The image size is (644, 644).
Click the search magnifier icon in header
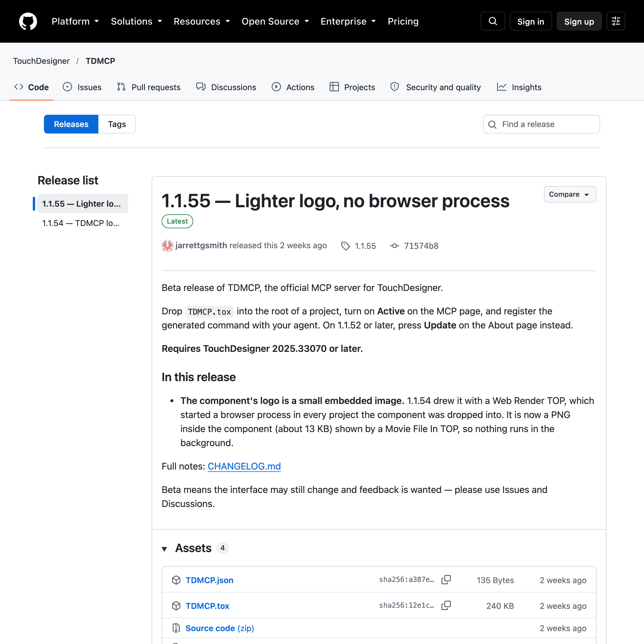pyautogui.click(x=493, y=21)
